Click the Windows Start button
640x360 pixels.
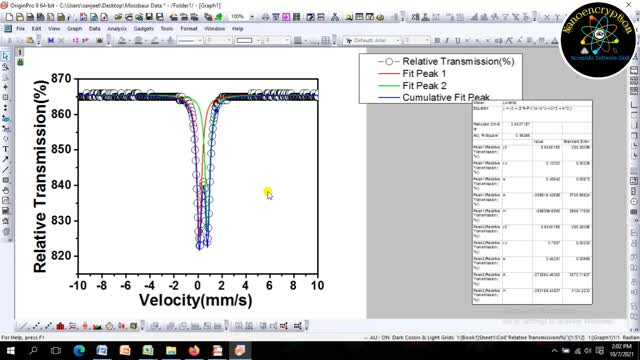[x=11, y=350]
